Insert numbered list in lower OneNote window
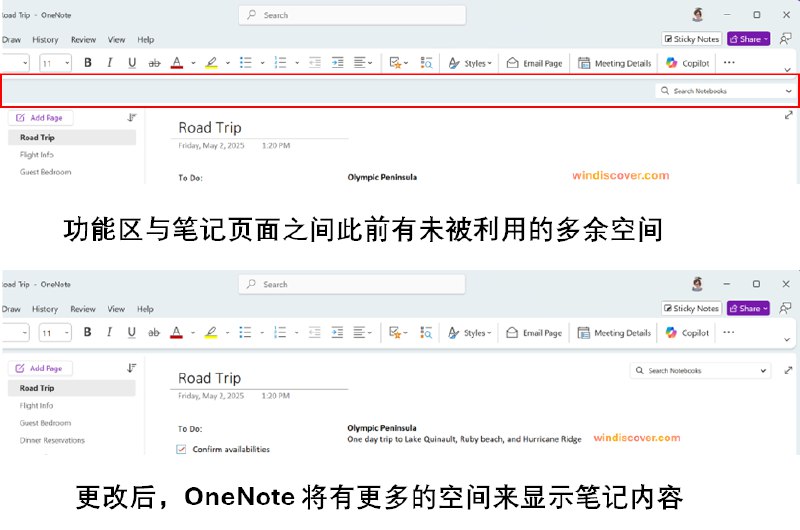This screenshot has width=800, height=530. [x=280, y=332]
